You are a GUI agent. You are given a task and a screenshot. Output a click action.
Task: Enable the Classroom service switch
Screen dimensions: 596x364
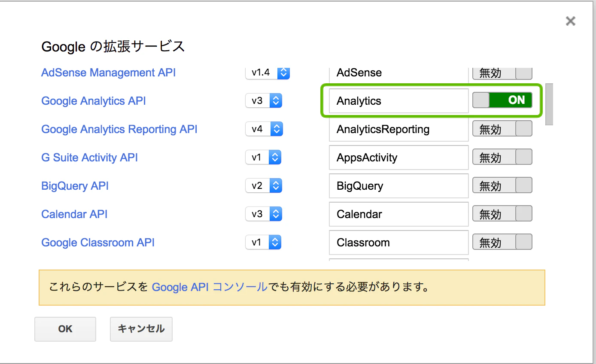pyautogui.click(x=502, y=242)
